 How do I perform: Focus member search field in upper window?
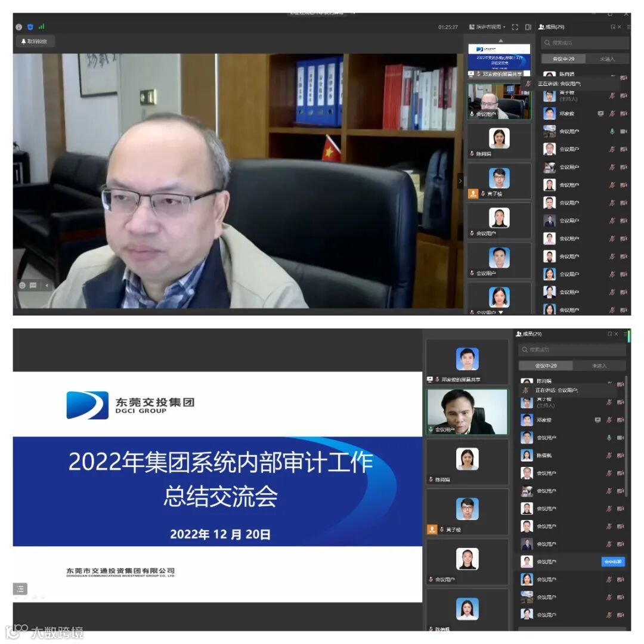(x=585, y=43)
